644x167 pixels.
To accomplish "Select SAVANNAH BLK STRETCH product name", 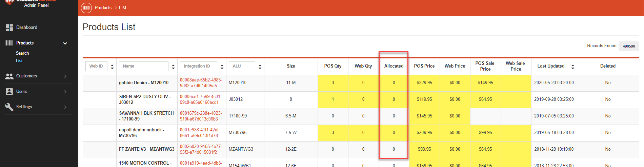I will pyautogui.click(x=146, y=116).
